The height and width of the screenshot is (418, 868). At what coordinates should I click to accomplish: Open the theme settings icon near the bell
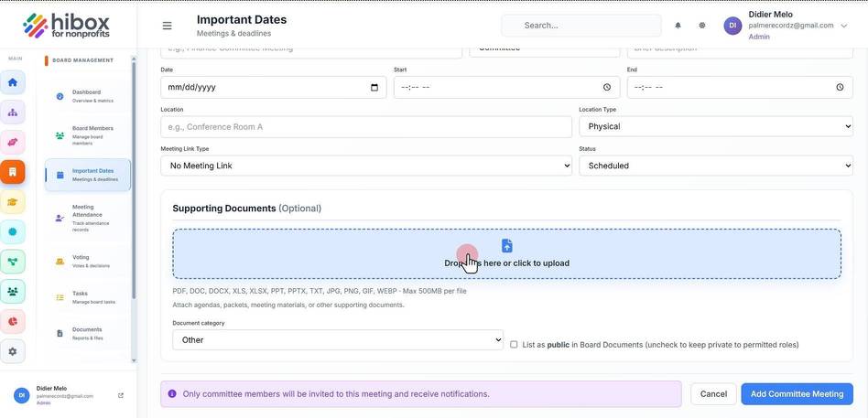[x=702, y=26]
